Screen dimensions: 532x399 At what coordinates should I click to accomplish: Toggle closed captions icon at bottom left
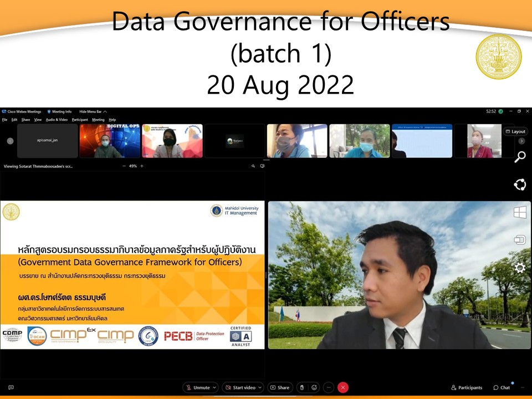11,387
